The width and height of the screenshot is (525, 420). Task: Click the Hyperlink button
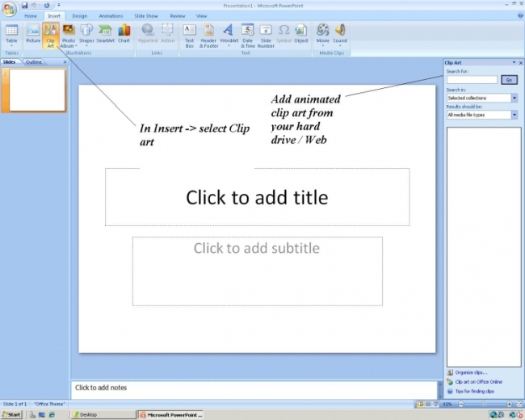(148, 33)
